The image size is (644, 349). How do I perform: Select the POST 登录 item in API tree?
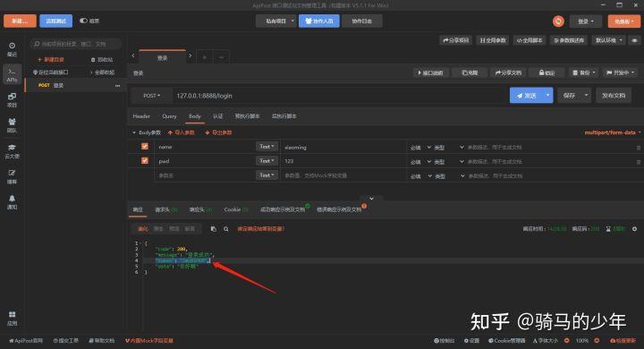[x=75, y=86]
